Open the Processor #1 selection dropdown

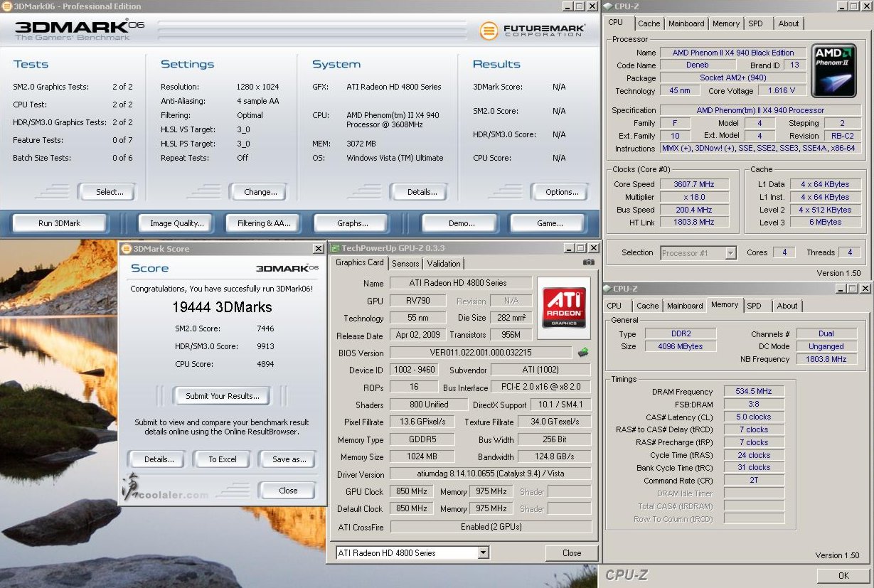[730, 252]
